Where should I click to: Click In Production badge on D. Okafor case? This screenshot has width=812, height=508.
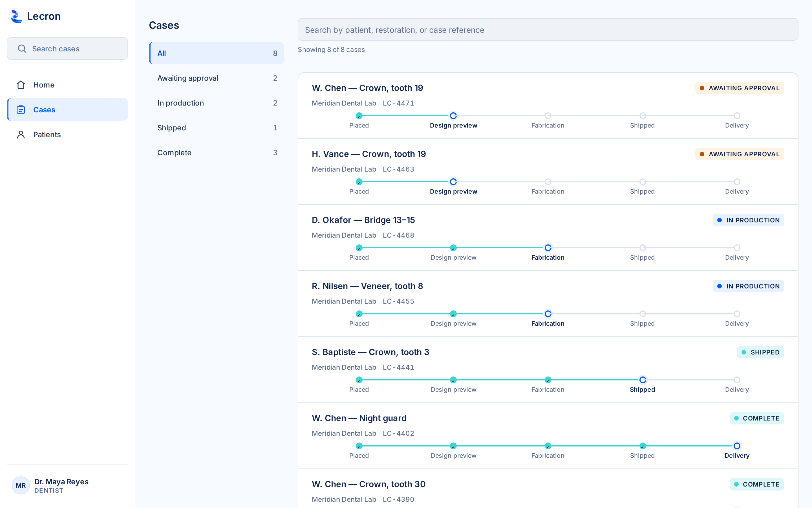pos(748,220)
